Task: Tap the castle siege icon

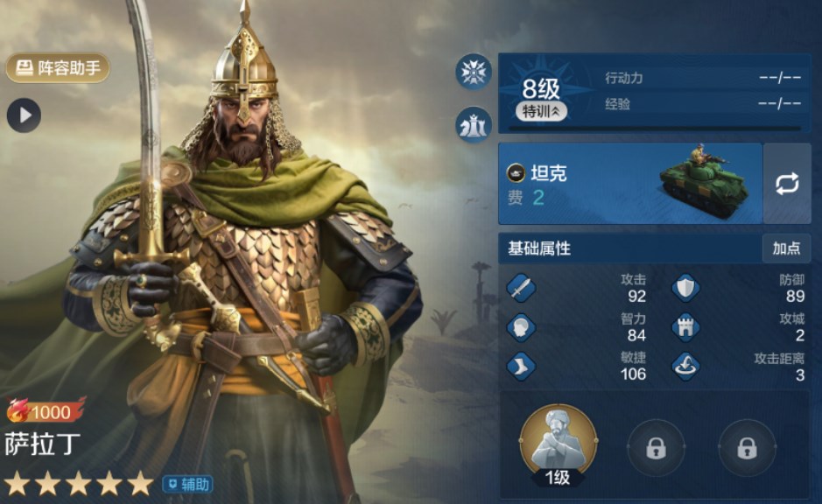Action: [x=685, y=327]
